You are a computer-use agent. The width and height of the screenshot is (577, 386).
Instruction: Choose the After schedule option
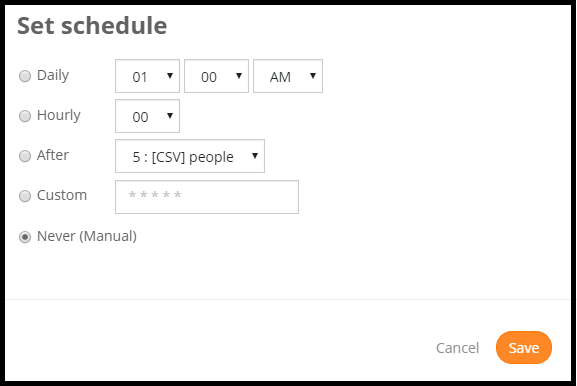click(25, 156)
